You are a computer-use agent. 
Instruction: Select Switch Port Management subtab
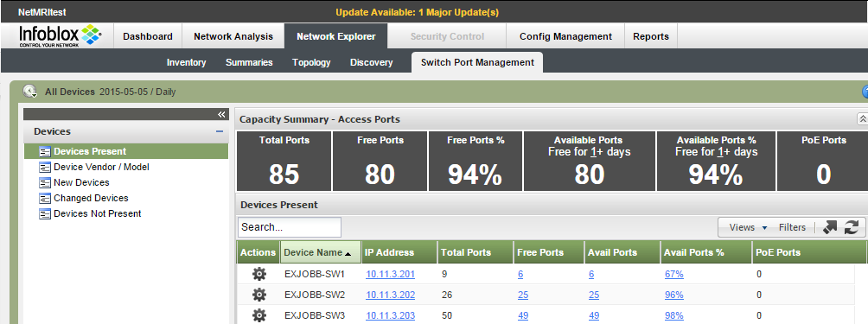[477, 62]
